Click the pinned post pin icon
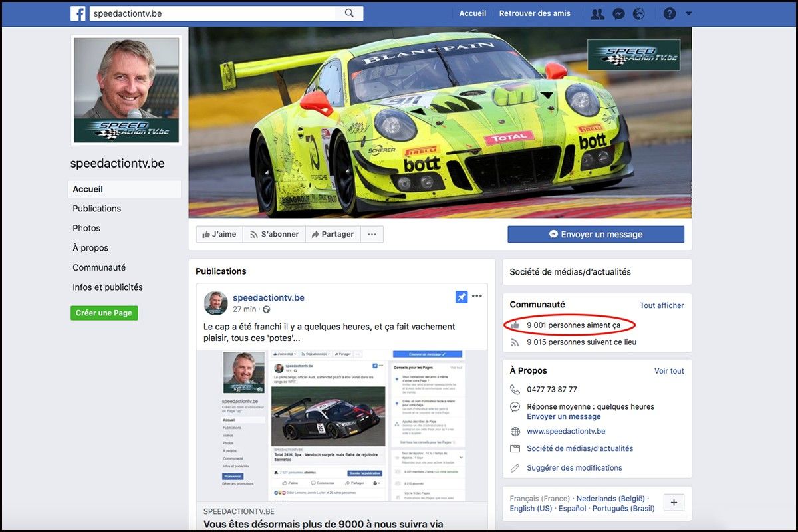 coord(462,297)
